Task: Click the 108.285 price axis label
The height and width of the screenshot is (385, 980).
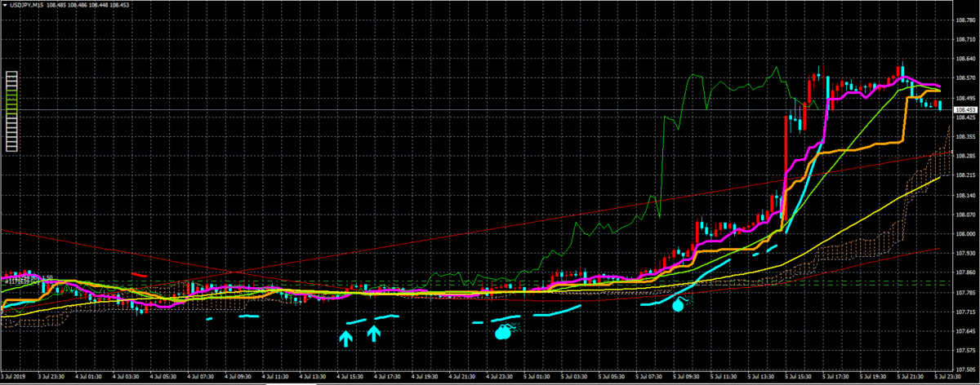Action: coord(965,156)
